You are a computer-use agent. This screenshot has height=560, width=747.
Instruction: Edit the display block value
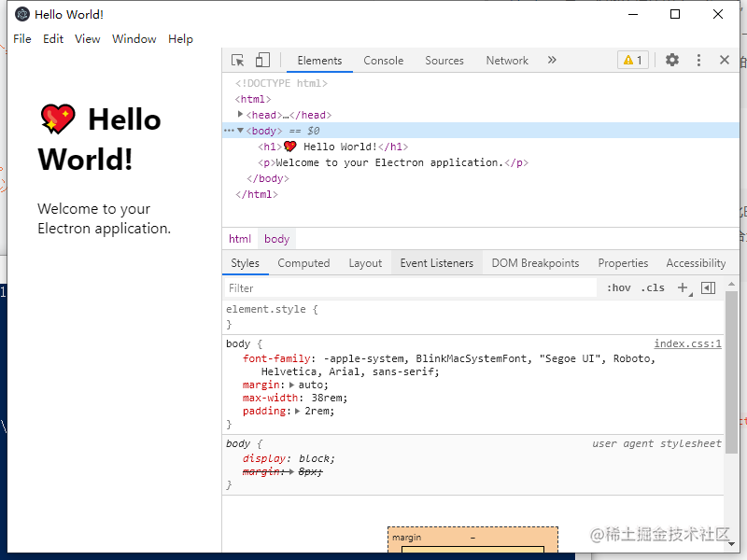tap(314, 458)
